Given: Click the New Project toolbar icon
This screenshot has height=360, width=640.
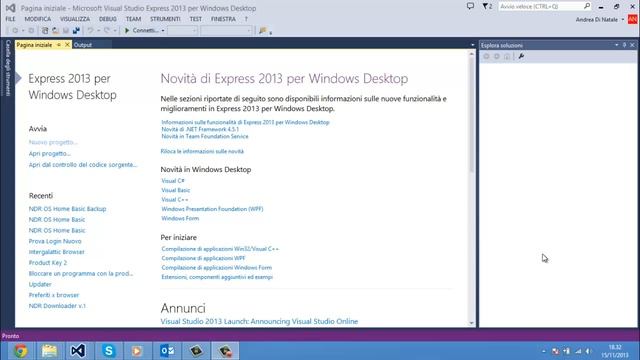Looking at the screenshot, I should tap(45, 31).
